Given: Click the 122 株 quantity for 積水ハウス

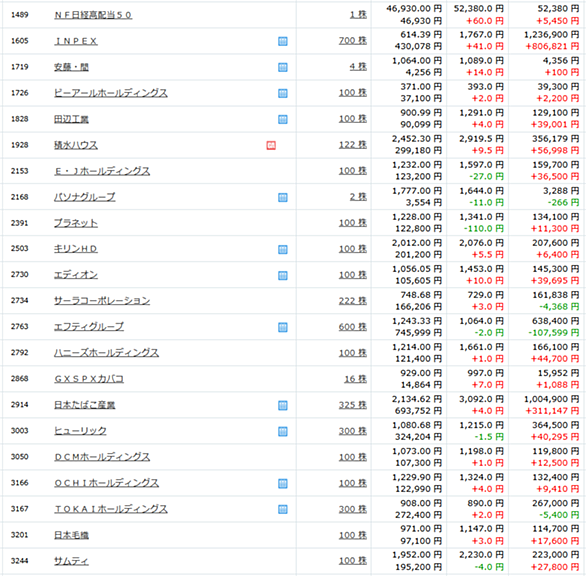Looking at the screenshot, I should tap(353, 145).
